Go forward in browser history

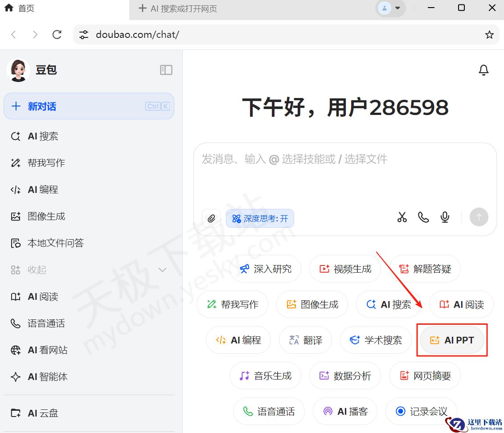click(x=35, y=34)
